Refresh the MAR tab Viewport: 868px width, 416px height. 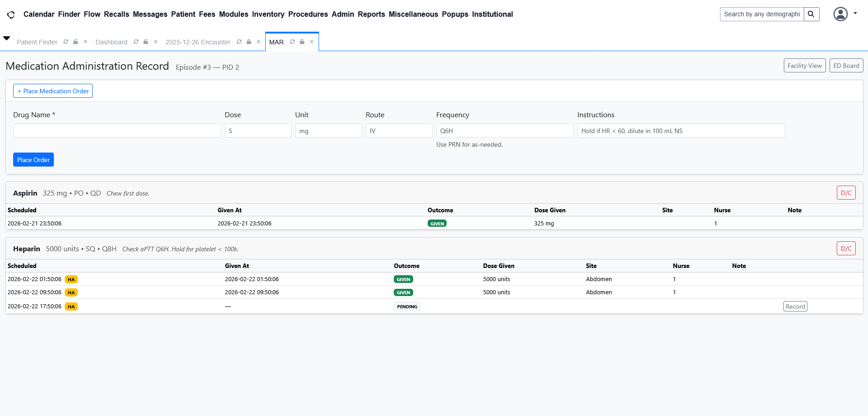(292, 42)
